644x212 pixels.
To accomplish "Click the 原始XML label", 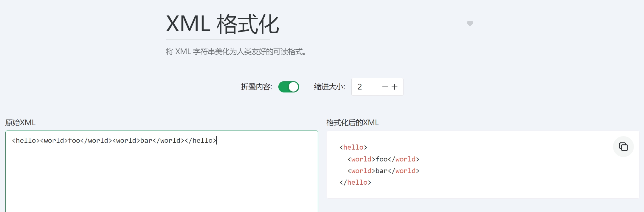I will [x=20, y=123].
